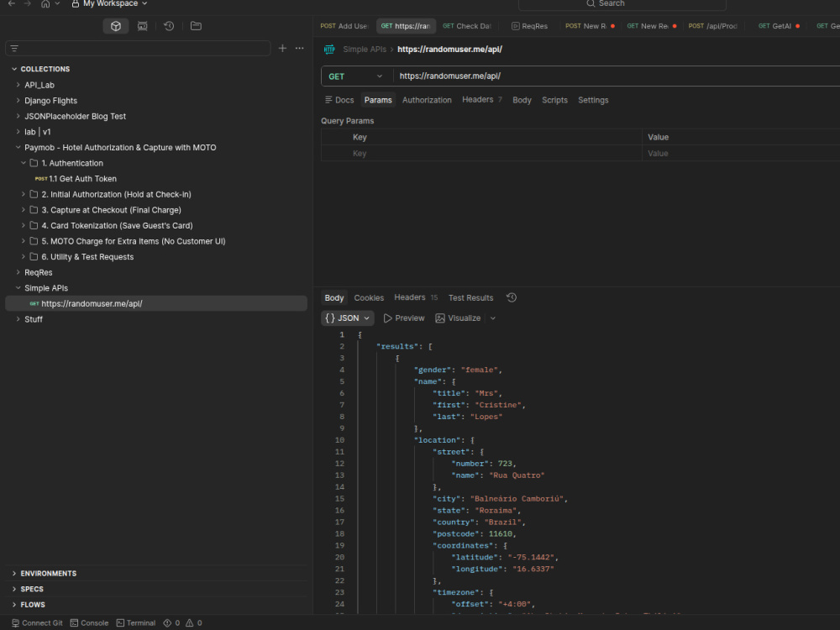Go forward with the right arrow

point(28,3)
